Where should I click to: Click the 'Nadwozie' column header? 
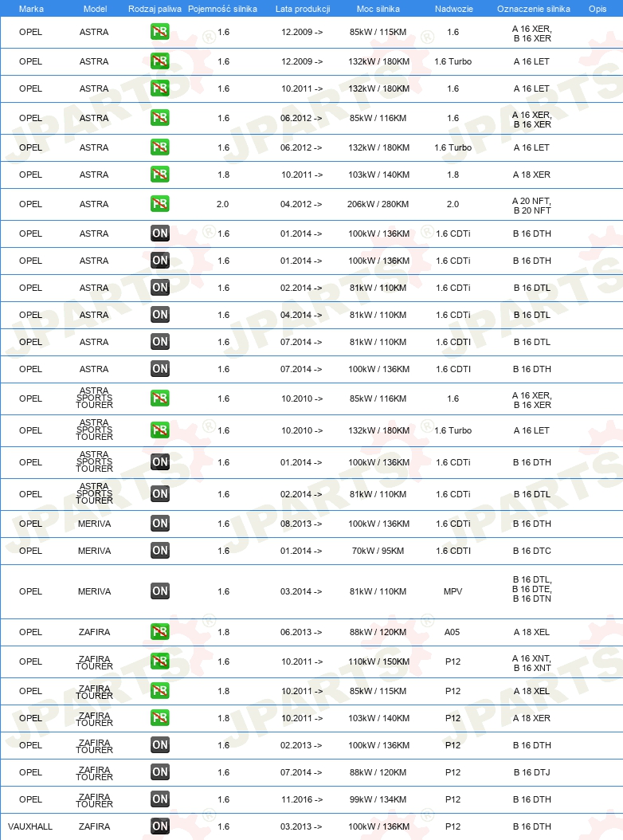(454, 9)
